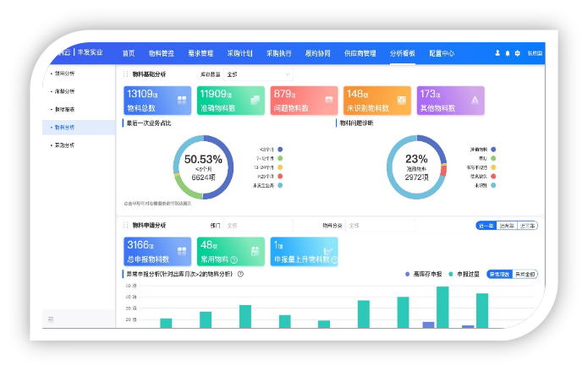Click the info icon next to 异常申报分析 title
The height and width of the screenshot is (371, 588).
click(241, 274)
